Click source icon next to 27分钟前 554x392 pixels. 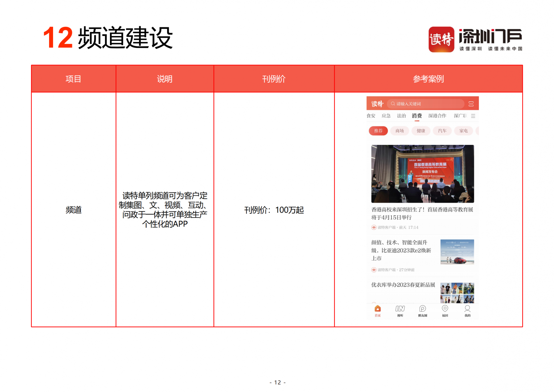374,270
